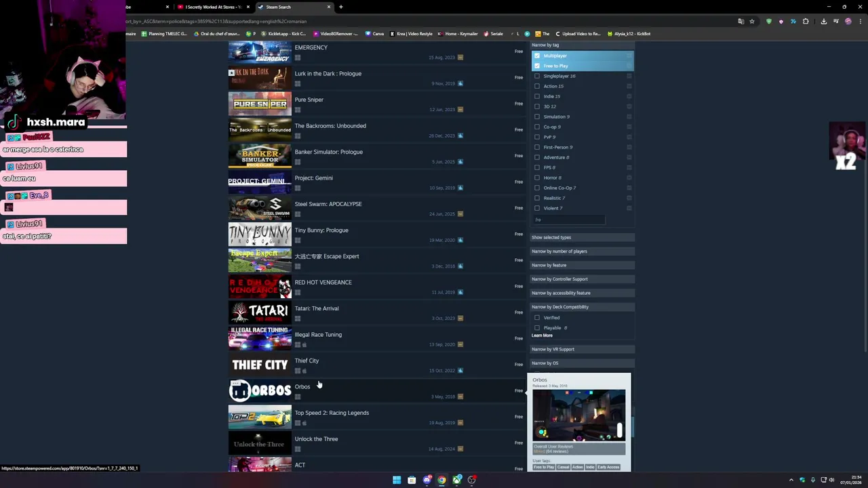This screenshot has height=488, width=868.
Task: Open the Orbos game result
Action: [x=376, y=391]
